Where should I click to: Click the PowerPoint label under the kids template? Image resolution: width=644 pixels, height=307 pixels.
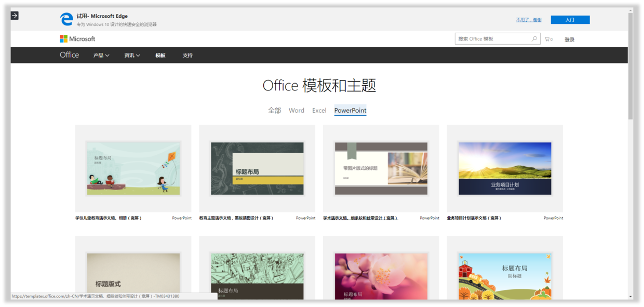tap(182, 218)
